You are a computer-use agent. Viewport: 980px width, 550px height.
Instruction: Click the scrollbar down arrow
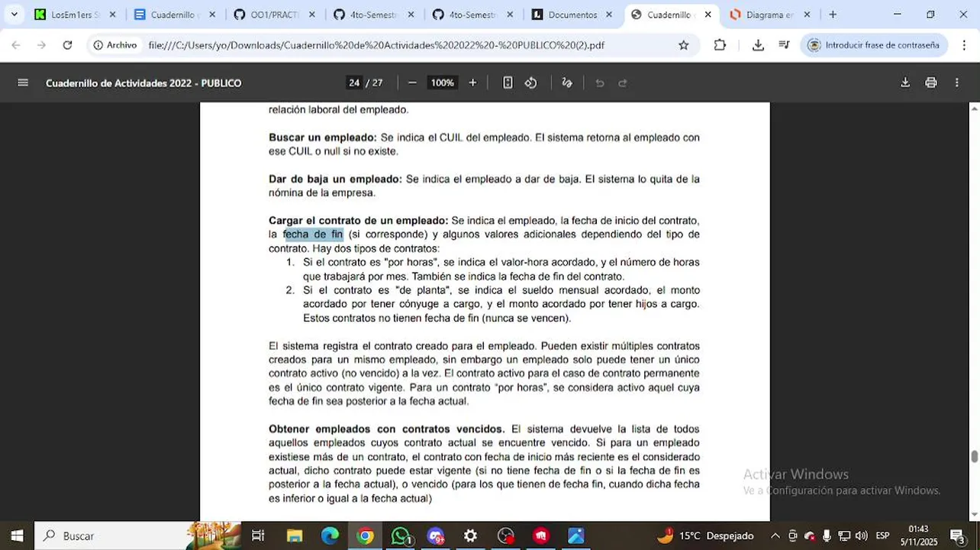975,515
